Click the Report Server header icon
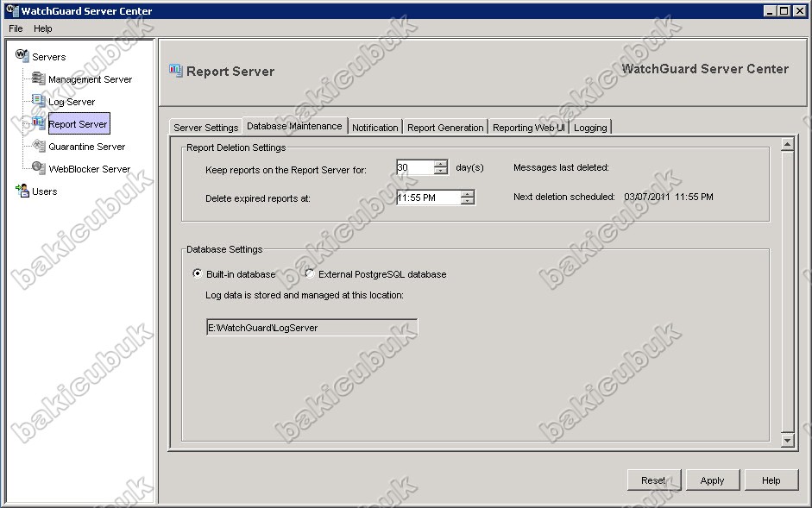This screenshot has height=508, width=812. (x=176, y=71)
